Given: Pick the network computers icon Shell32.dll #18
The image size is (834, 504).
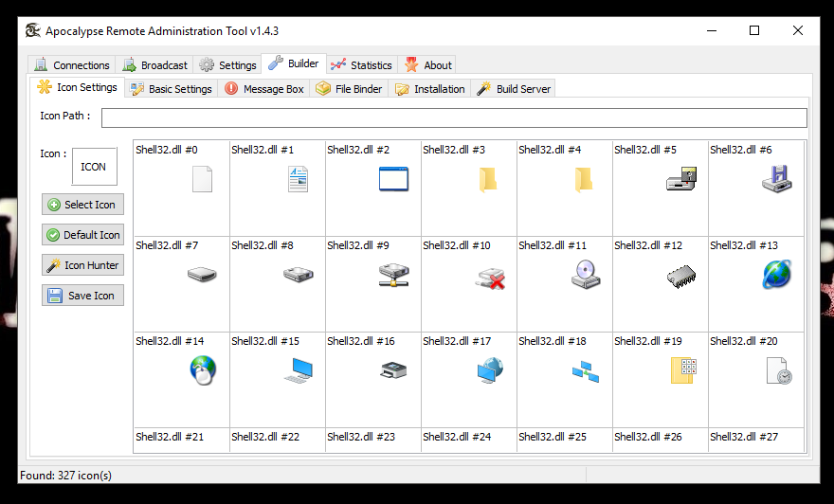Looking at the screenshot, I should click(586, 371).
